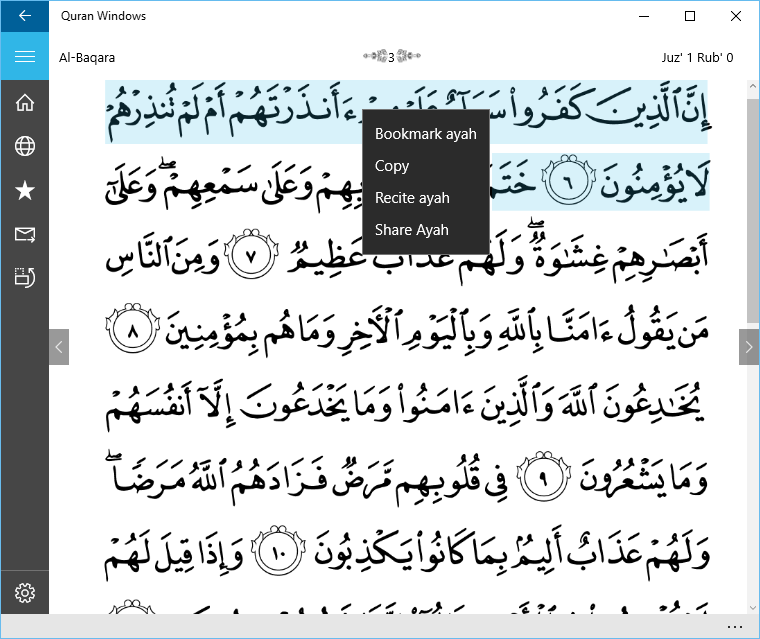This screenshot has width=760, height=639.
Task: Click the Al-Baqara surah title
Action: [87, 58]
